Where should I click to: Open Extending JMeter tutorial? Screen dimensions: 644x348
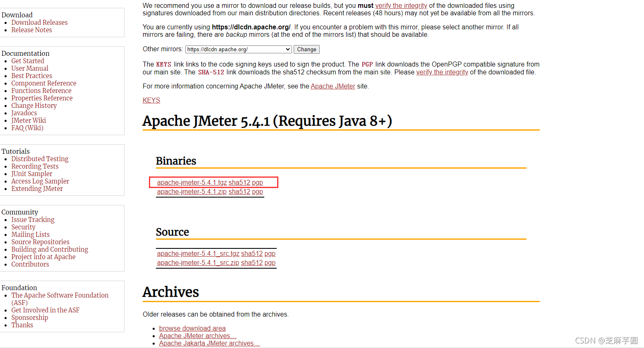coord(37,188)
